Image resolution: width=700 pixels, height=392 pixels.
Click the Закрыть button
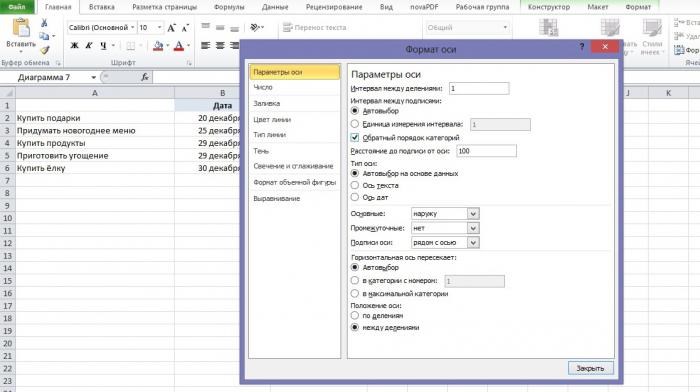coord(590,368)
